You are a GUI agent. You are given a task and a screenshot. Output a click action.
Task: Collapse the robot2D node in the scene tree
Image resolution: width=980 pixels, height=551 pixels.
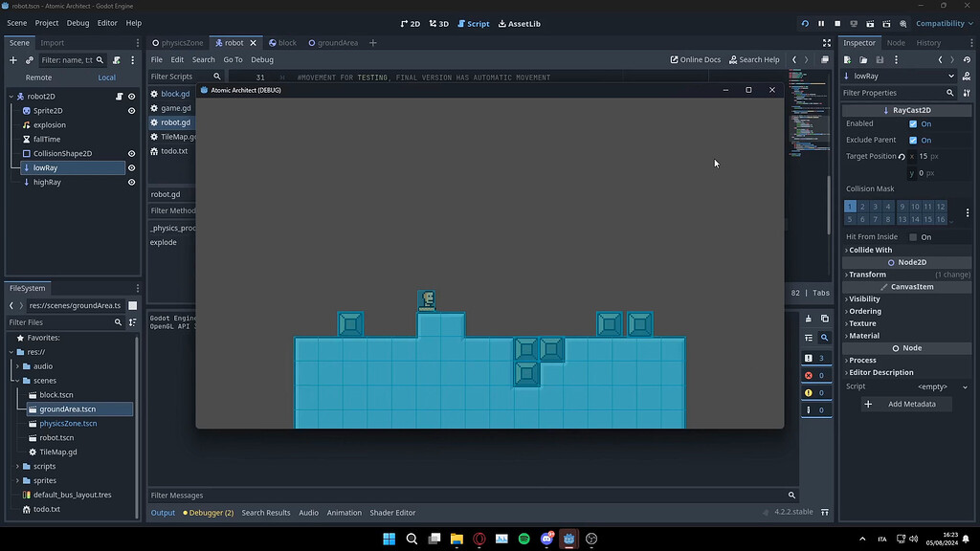coord(11,97)
